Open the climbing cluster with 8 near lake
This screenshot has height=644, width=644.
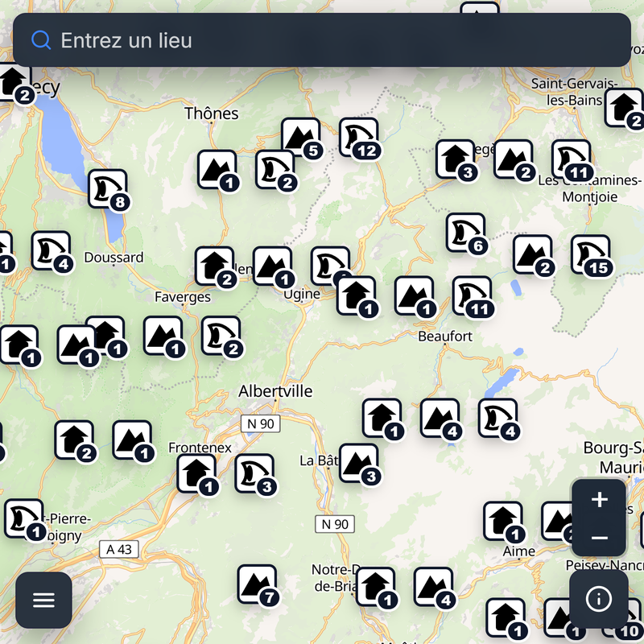(x=107, y=189)
